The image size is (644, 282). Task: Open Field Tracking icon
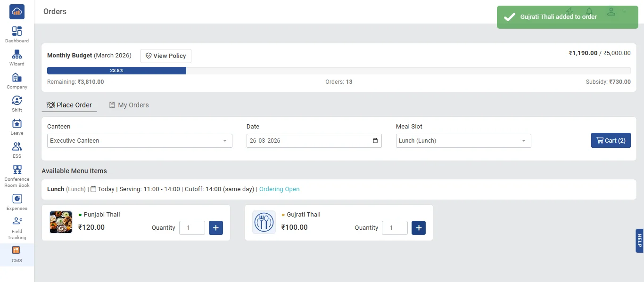pyautogui.click(x=17, y=222)
